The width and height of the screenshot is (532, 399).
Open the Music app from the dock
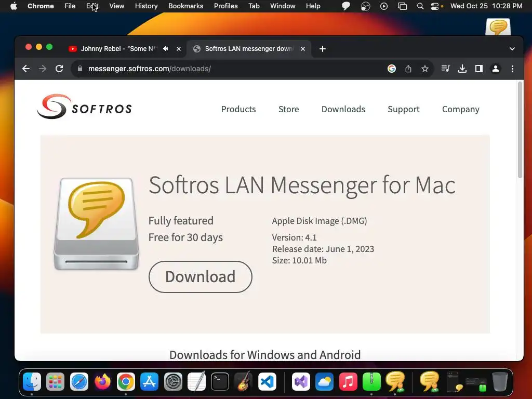coord(348,381)
